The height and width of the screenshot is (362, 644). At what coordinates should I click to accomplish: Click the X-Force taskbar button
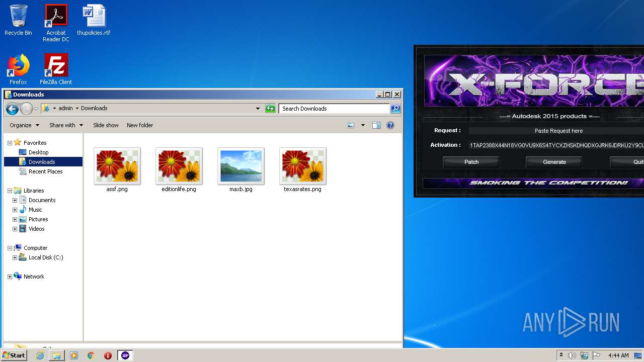tap(125, 355)
